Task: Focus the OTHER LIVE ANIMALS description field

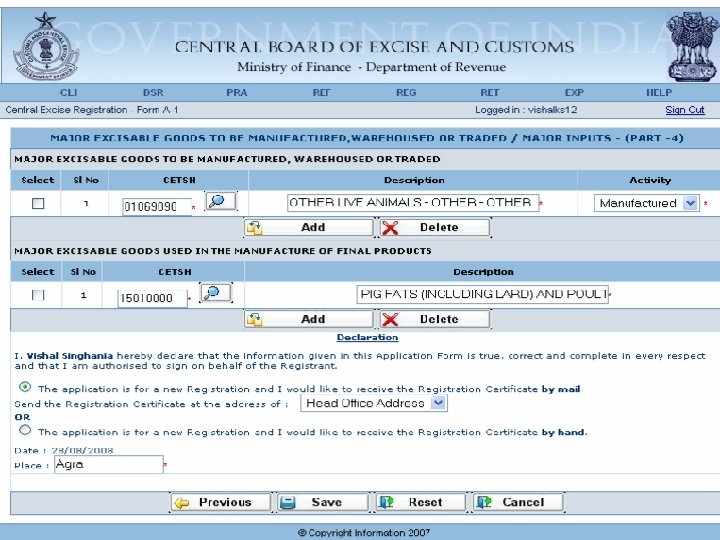Action: (413, 202)
